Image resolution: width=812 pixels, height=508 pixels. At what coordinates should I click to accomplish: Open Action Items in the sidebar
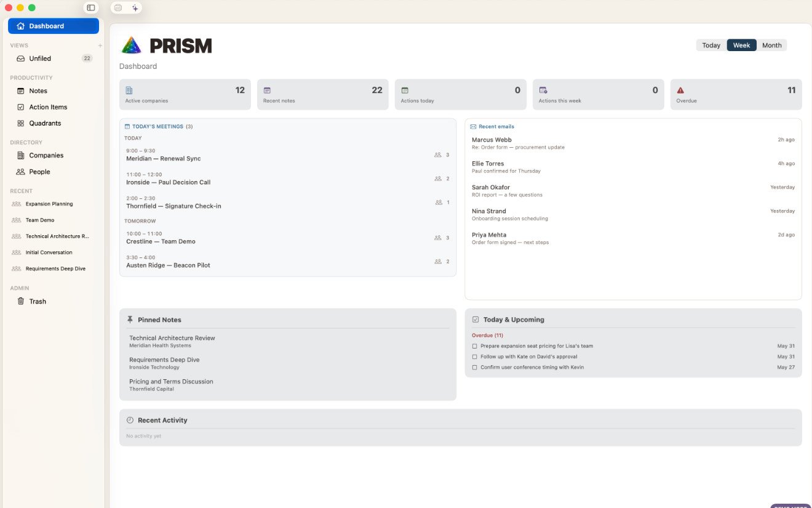point(54,107)
